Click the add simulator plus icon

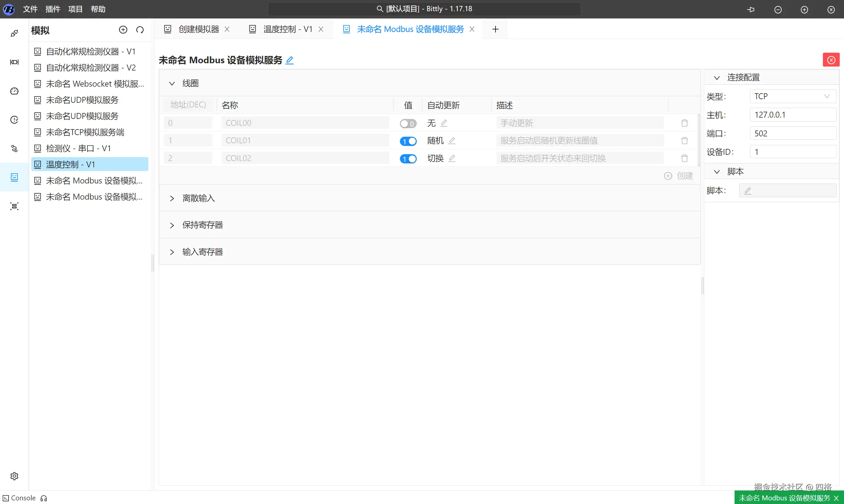coord(123,30)
